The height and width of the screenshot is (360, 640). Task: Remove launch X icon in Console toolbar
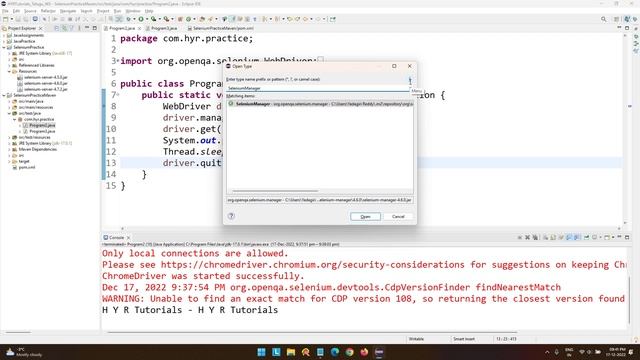coord(527,237)
